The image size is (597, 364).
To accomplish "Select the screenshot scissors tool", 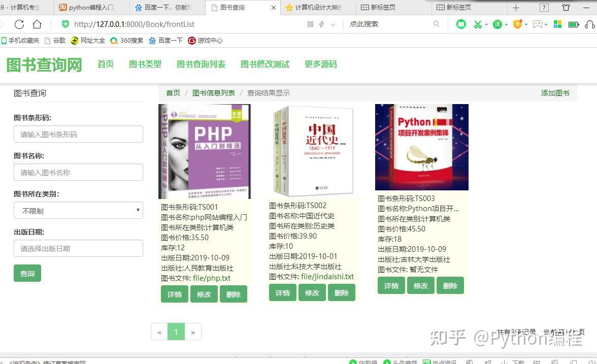I will pyautogui.click(x=478, y=24).
